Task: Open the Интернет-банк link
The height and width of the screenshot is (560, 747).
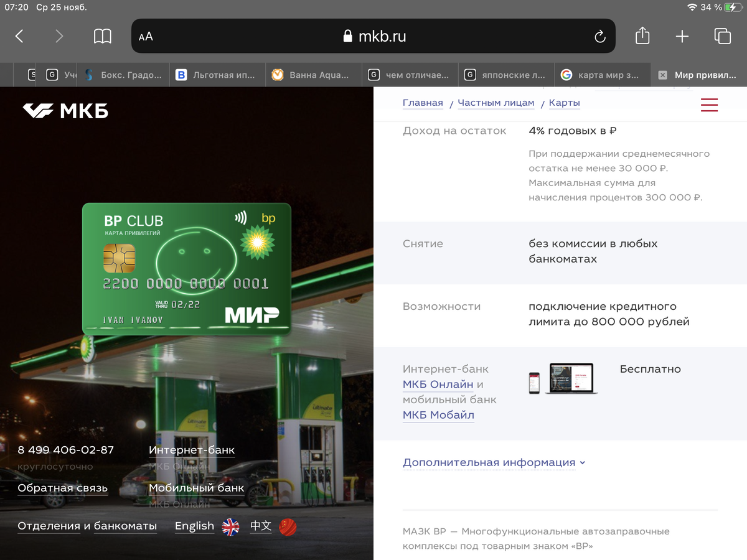Action: 192,450
